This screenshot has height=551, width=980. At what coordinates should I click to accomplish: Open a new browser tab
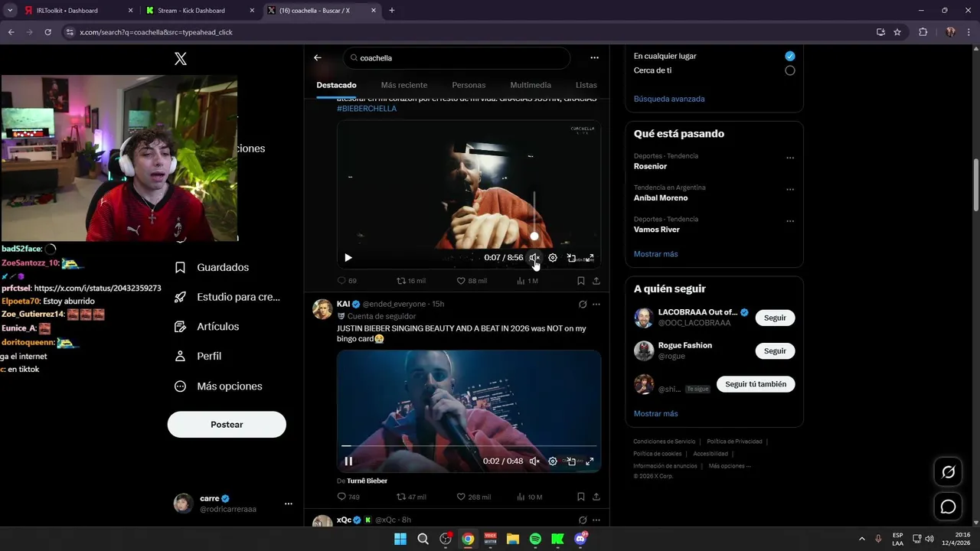tap(392, 11)
